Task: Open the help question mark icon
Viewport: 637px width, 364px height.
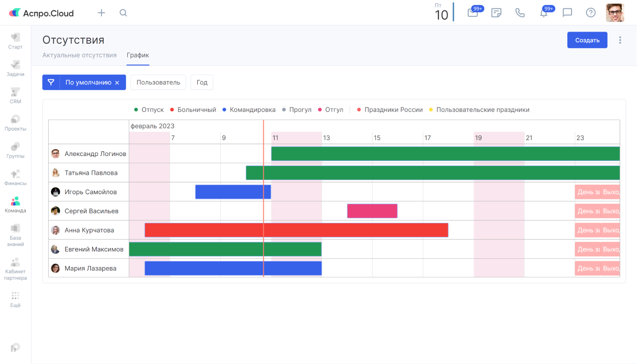Action: click(x=590, y=13)
